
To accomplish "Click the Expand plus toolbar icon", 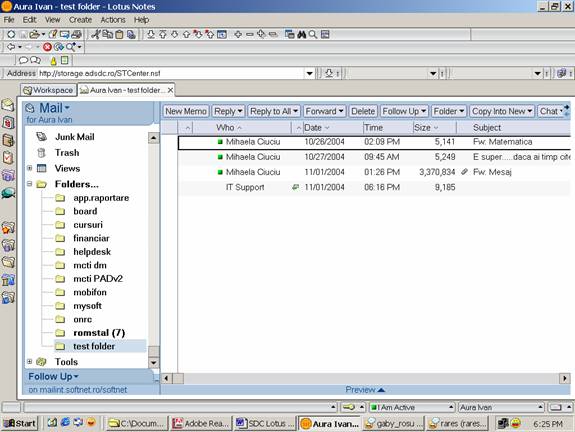I will [238, 34].
